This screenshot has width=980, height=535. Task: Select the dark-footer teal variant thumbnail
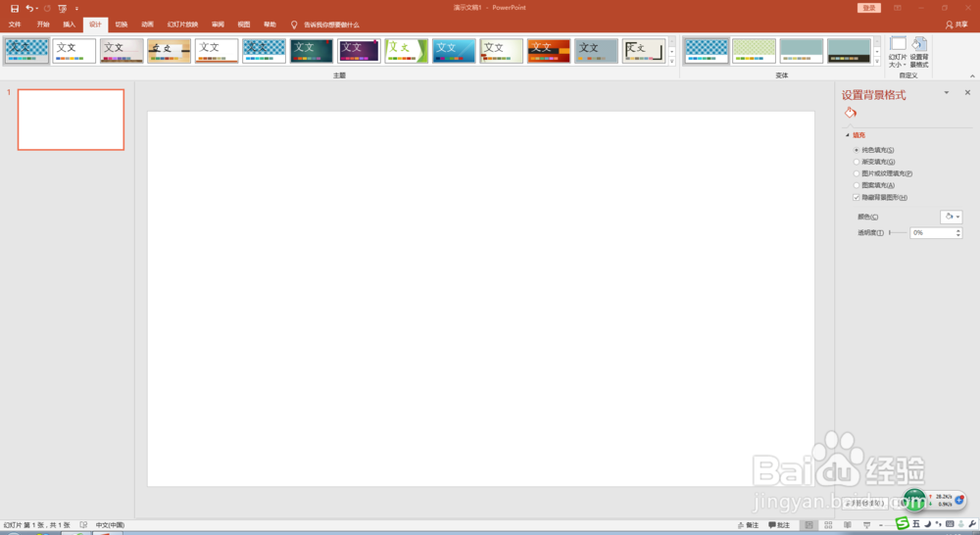click(849, 51)
